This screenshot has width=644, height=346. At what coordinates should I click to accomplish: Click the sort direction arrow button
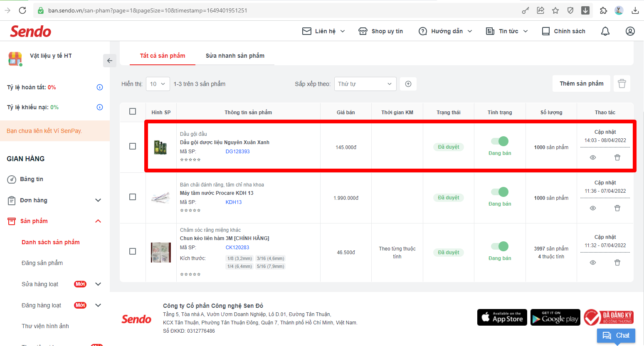(x=408, y=84)
